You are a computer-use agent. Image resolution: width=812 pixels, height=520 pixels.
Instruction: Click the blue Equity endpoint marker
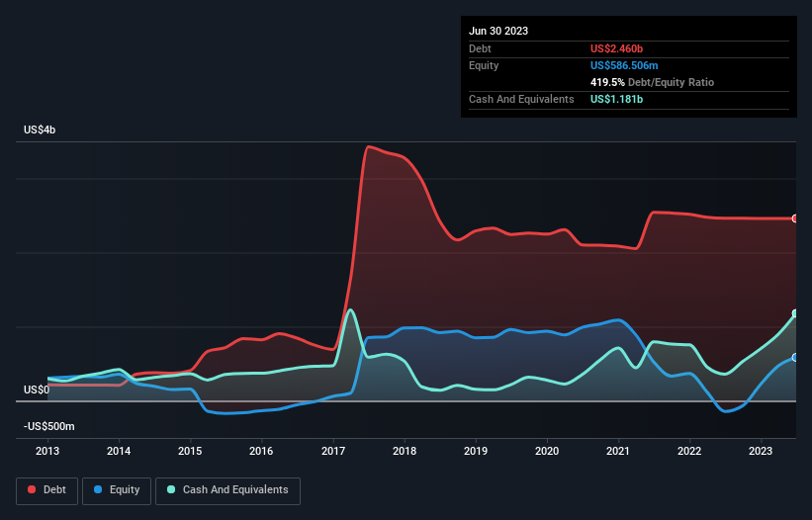(x=795, y=358)
